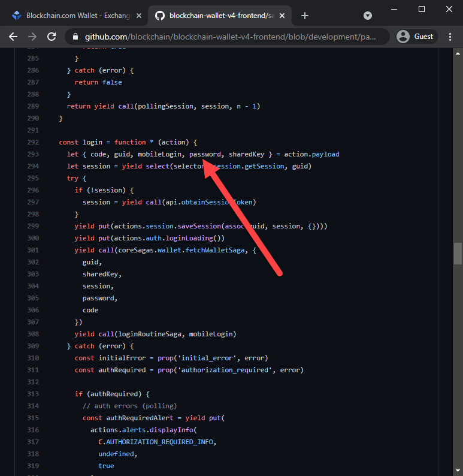Select line number 292

point(33,142)
